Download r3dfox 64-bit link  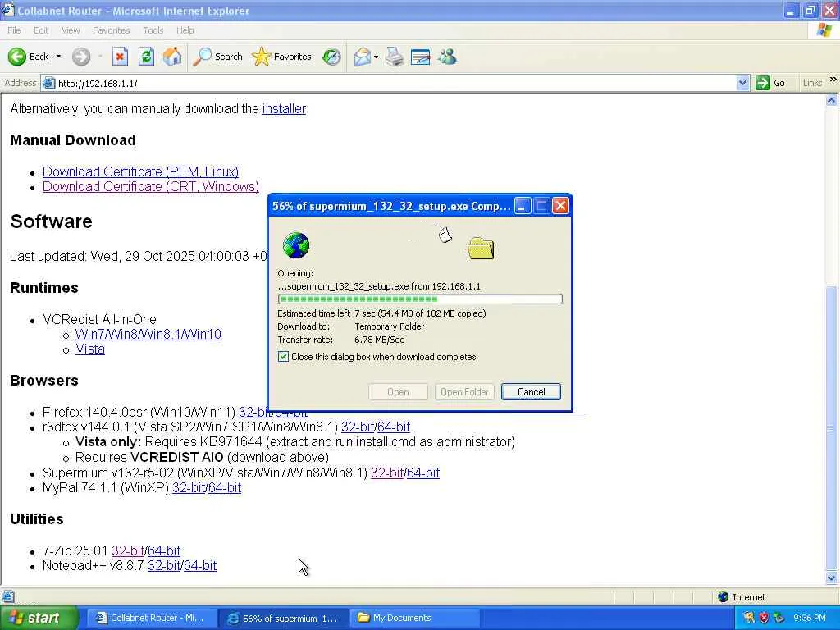point(393,427)
